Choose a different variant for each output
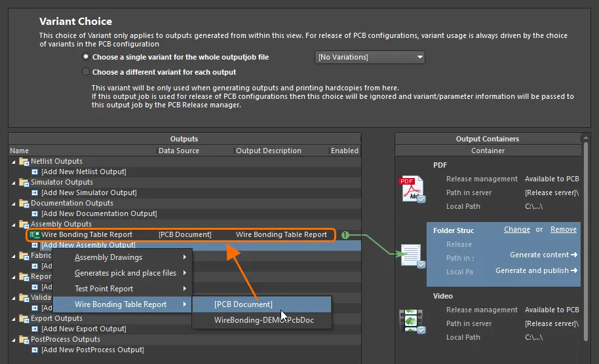Viewport: 599px width, 364px height. (85, 72)
